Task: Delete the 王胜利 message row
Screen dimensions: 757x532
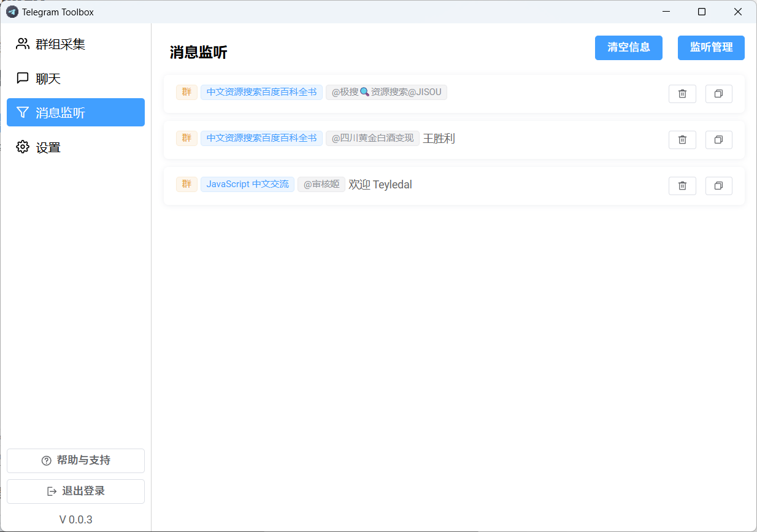Action: coord(682,139)
